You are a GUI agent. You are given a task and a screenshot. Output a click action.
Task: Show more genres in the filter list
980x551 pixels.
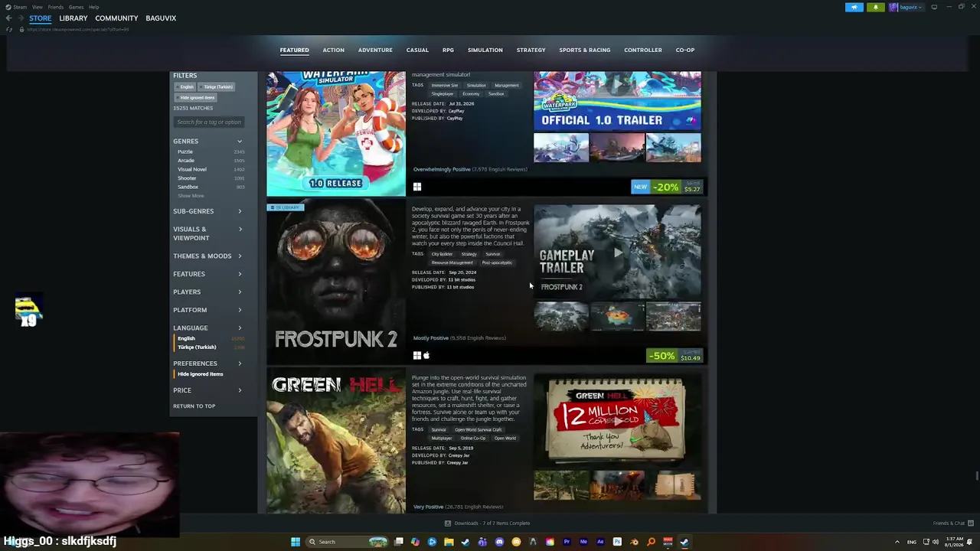click(x=191, y=196)
